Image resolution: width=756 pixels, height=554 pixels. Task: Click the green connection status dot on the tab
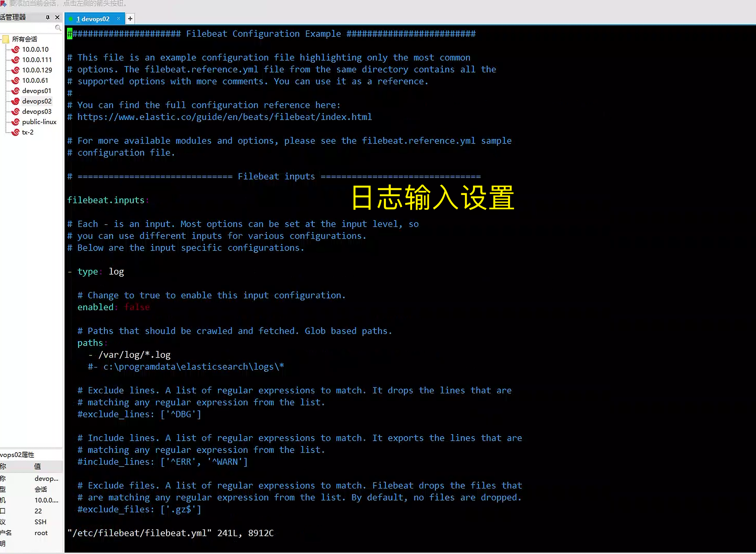click(x=70, y=19)
